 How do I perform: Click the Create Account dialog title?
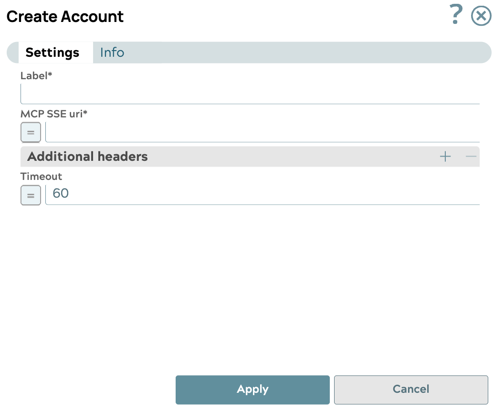[x=64, y=16]
